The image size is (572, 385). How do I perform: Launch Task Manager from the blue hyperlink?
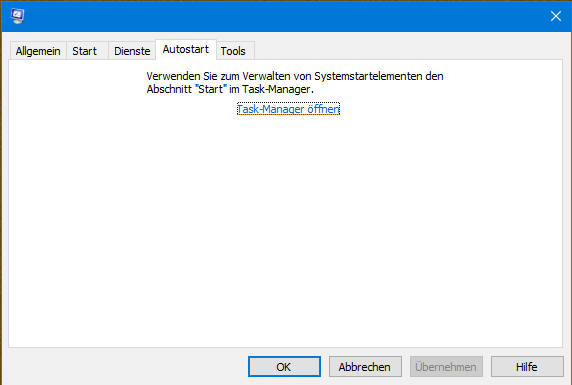coord(288,109)
